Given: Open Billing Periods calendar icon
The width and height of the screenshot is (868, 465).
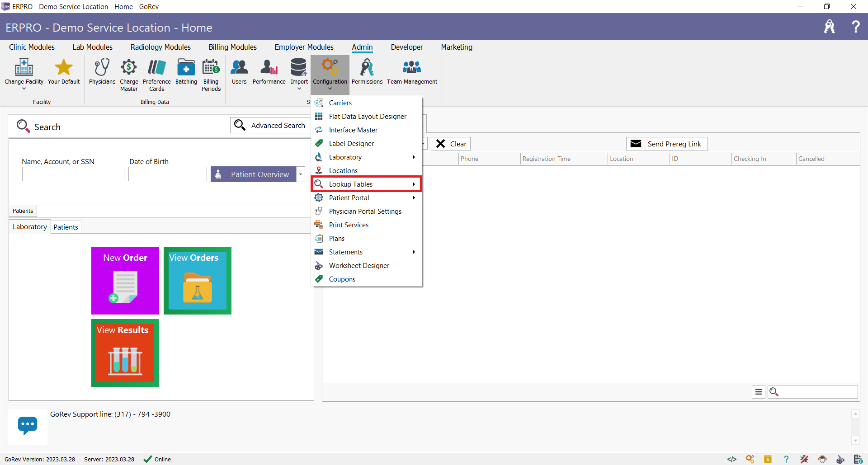Looking at the screenshot, I should click(x=211, y=68).
